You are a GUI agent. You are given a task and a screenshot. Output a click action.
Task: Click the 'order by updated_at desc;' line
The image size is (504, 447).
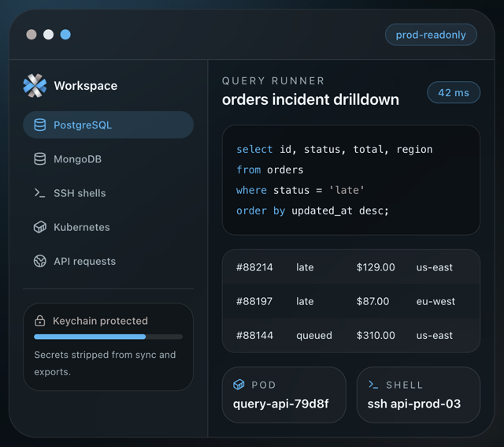(313, 210)
